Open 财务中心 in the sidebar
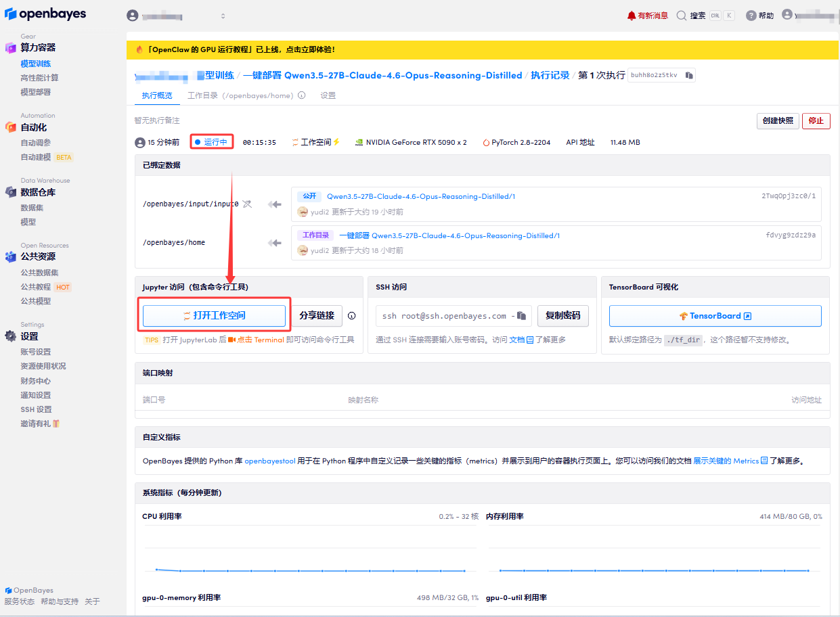 [x=36, y=381]
